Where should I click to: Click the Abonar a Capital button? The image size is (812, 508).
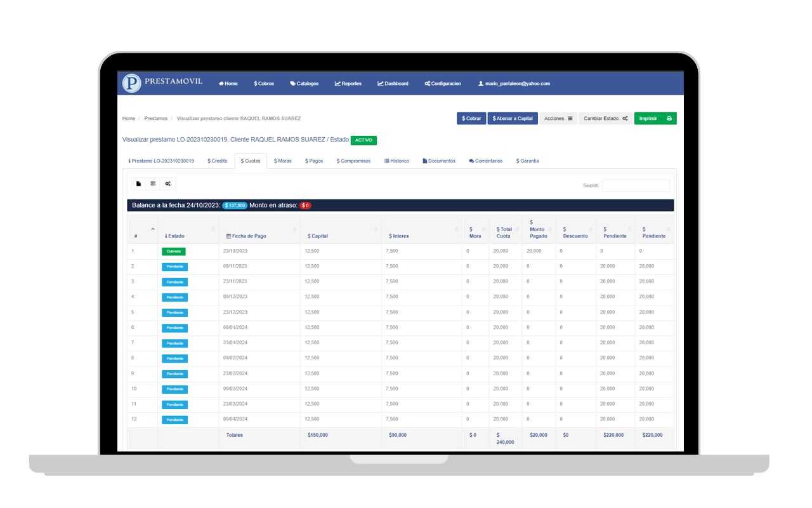click(513, 118)
